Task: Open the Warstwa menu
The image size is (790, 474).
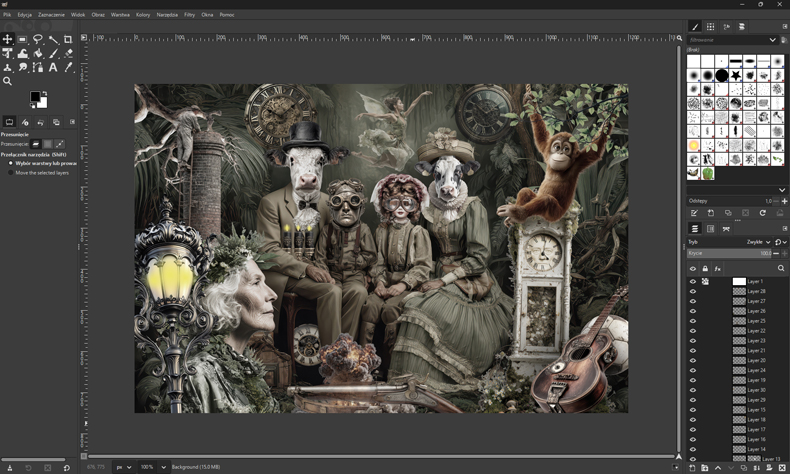Action: pyautogui.click(x=120, y=15)
